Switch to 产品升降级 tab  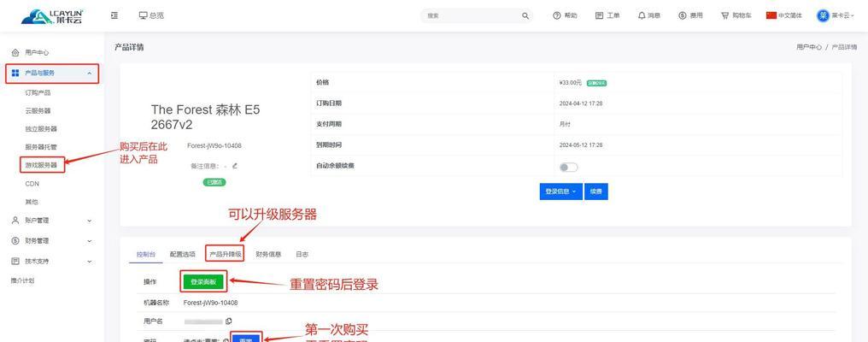(x=226, y=255)
